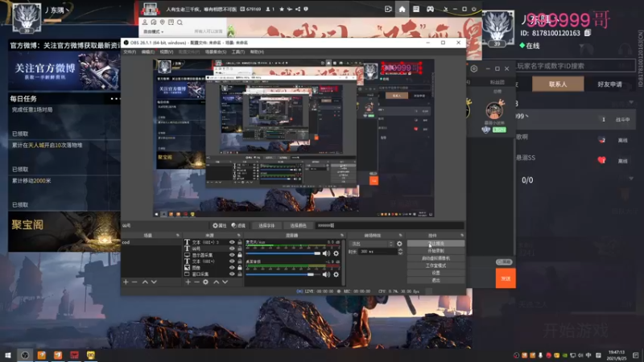Image resolution: width=644 pixels, height=362 pixels.
Task: Collapse the first contacts group arrow
Action: pyautogui.click(x=631, y=102)
